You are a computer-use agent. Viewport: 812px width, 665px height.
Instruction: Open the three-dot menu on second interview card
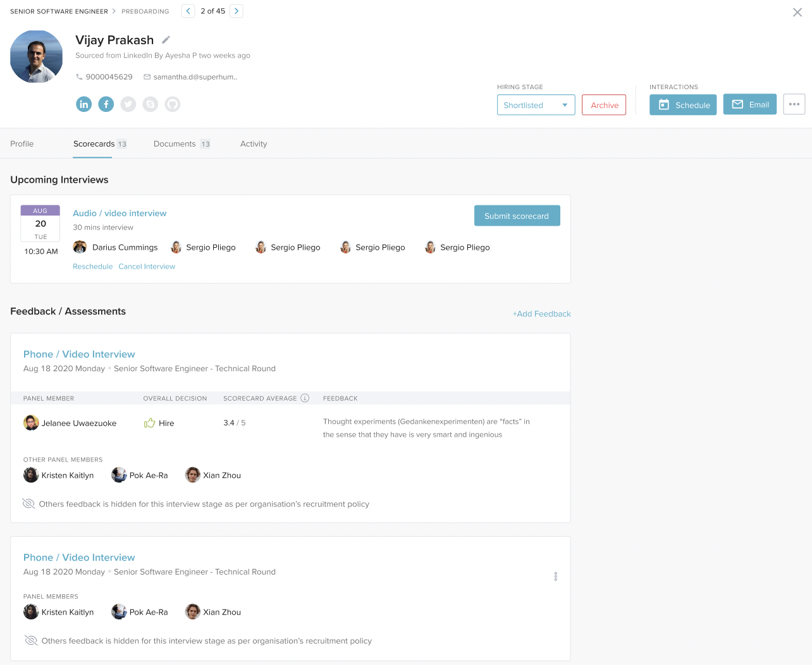(x=556, y=577)
